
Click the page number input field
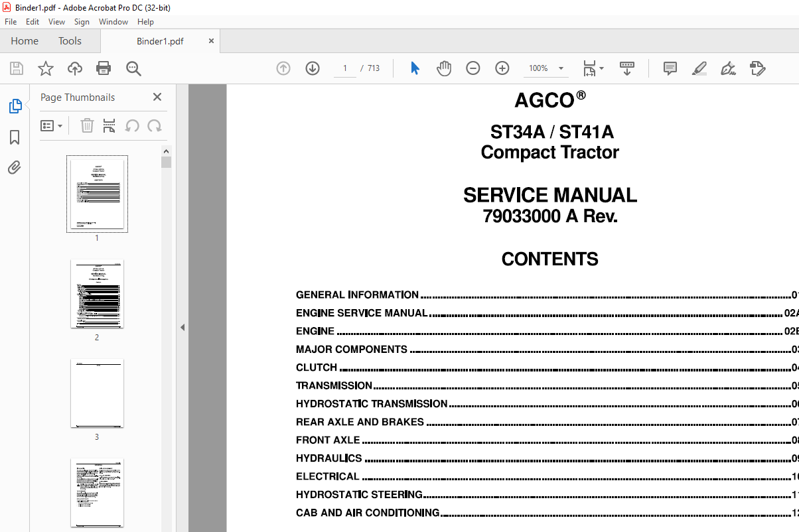click(x=345, y=68)
